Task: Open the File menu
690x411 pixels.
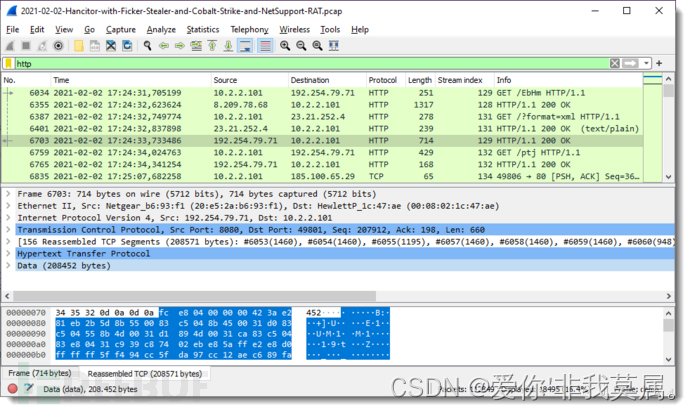Action: click(12, 29)
